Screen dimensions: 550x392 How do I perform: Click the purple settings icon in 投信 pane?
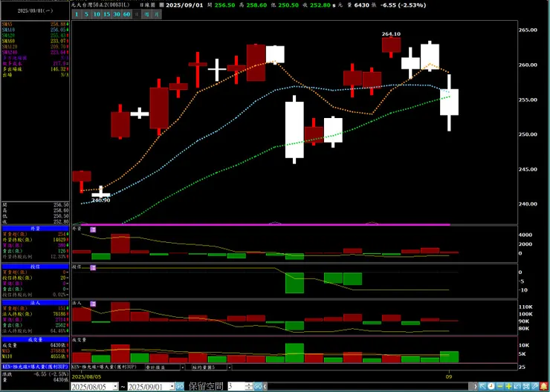[93, 267]
